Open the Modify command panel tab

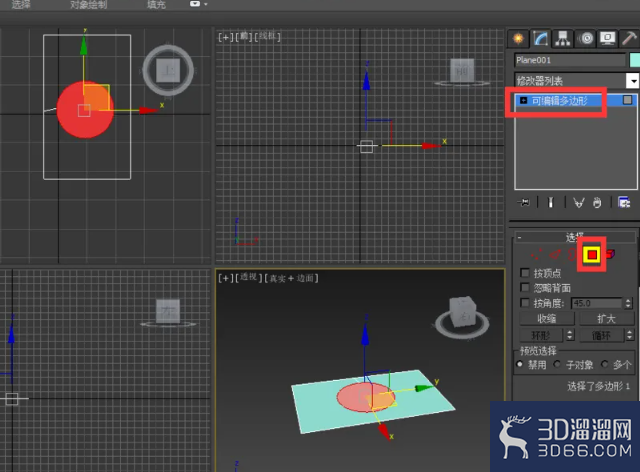(540, 39)
